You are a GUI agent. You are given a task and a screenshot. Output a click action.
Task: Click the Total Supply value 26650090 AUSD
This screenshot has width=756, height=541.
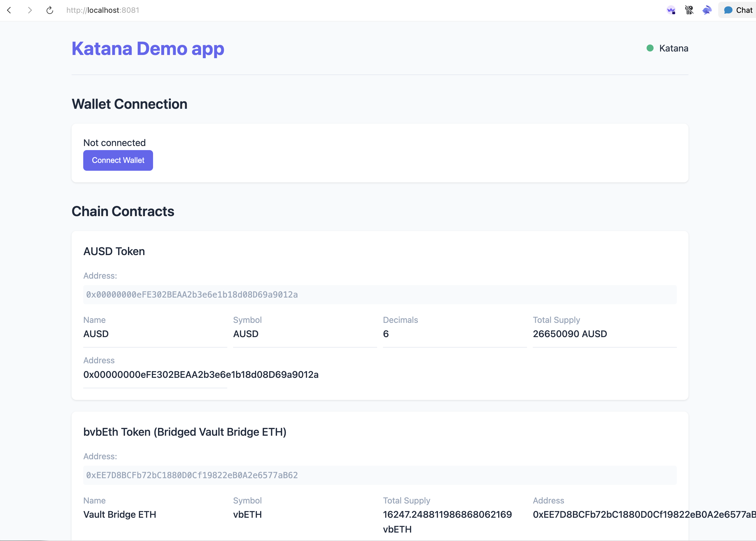click(569, 334)
